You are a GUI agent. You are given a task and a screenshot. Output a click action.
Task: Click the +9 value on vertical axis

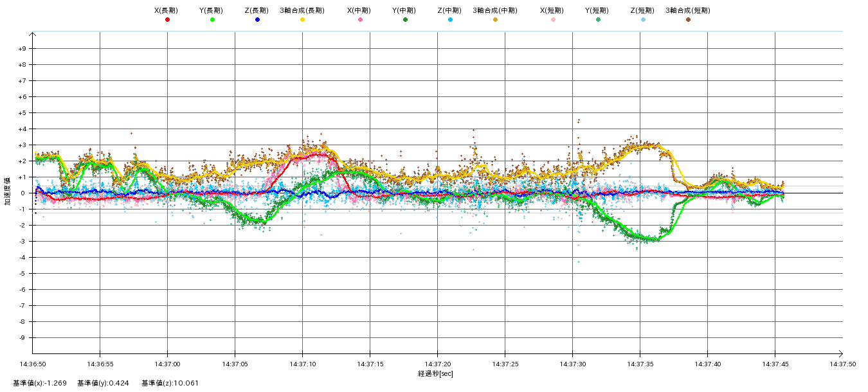click(x=22, y=49)
